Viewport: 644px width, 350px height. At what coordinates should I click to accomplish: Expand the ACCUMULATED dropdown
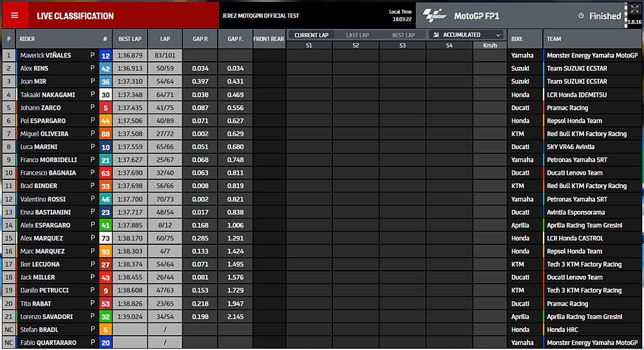pyautogui.click(x=497, y=35)
